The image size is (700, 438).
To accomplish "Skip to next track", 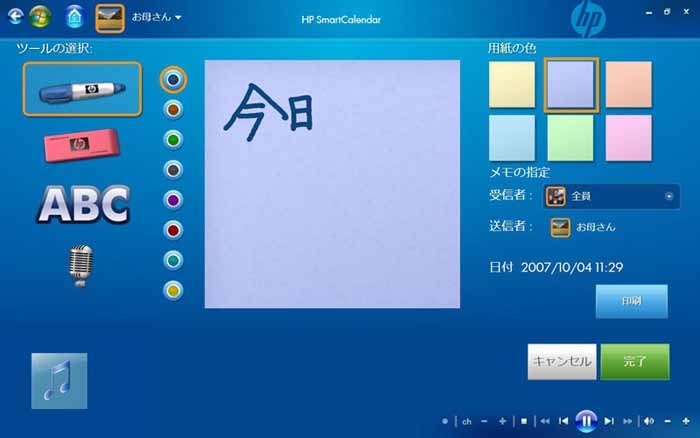I will [x=608, y=421].
